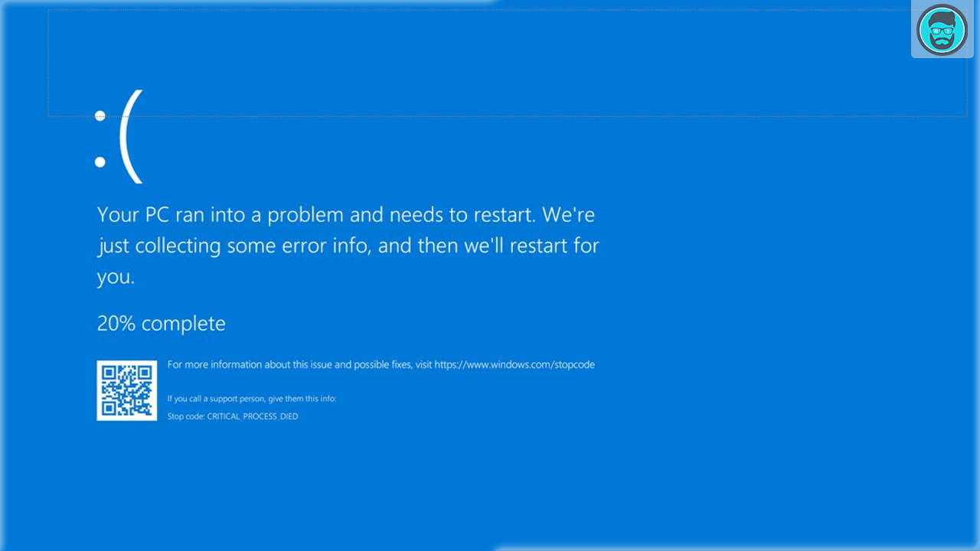The height and width of the screenshot is (551, 980).
Task: Click the lower dot of the sad face
Action: 100,161
